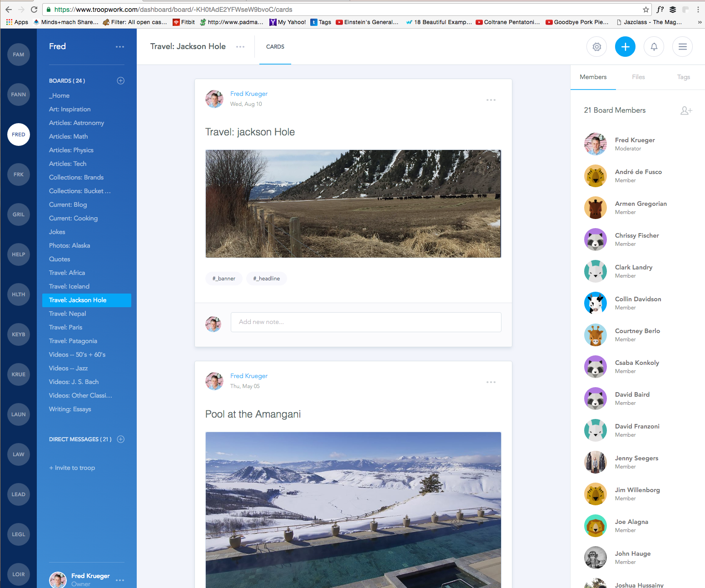Screen dimensions: 705x588
Task: Click the add board member icon
Action: pyautogui.click(x=686, y=110)
